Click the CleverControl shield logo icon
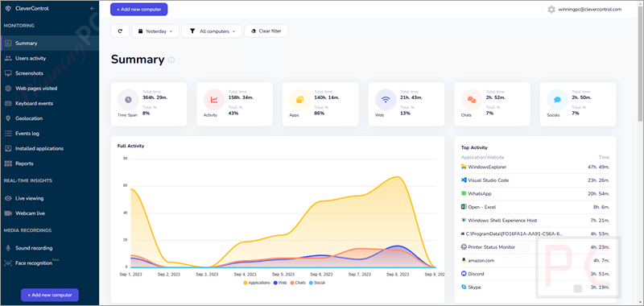This screenshot has width=644, height=306. [x=8, y=9]
